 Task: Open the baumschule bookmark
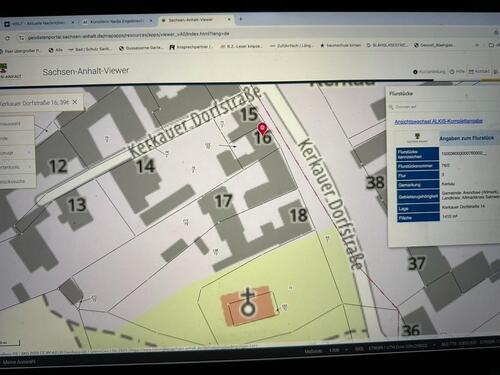[x=341, y=45]
